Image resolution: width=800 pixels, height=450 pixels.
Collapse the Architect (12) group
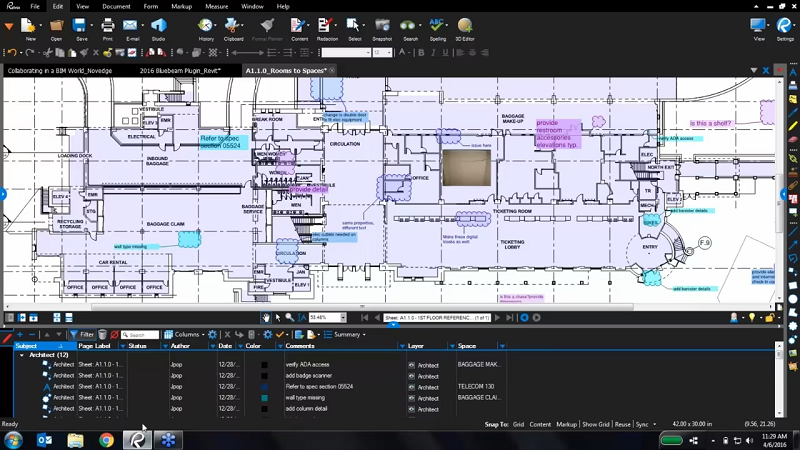click(x=22, y=355)
